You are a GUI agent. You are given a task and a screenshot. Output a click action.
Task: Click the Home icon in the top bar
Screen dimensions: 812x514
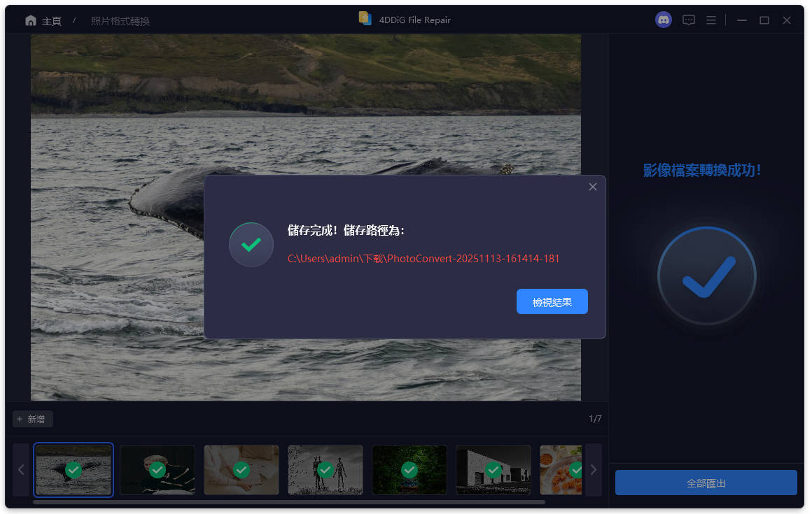31,20
